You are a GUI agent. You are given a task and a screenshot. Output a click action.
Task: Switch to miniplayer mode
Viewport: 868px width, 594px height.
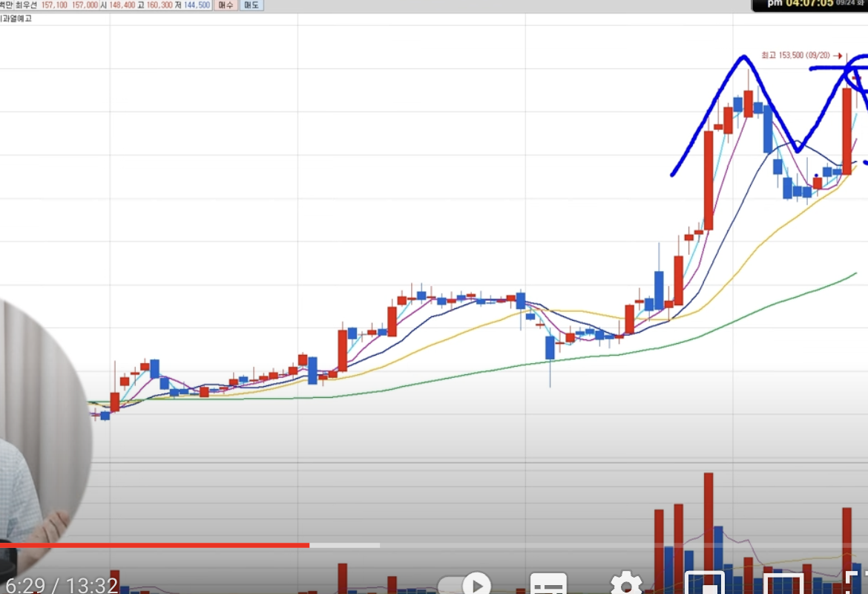point(705,583)
